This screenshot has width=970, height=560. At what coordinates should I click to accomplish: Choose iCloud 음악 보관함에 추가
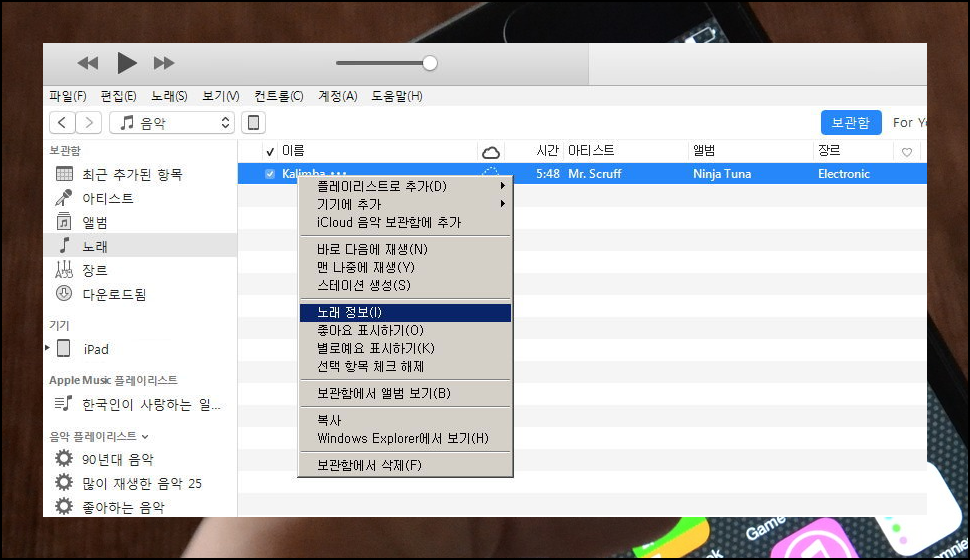pos(405,222)
